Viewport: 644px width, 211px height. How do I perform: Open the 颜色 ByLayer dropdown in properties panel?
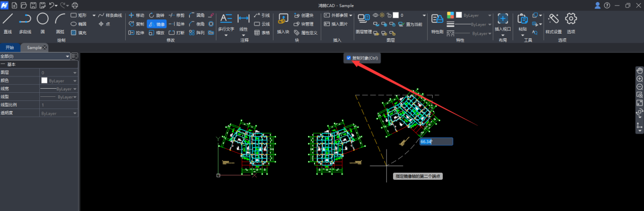click(x=75, y=81)
